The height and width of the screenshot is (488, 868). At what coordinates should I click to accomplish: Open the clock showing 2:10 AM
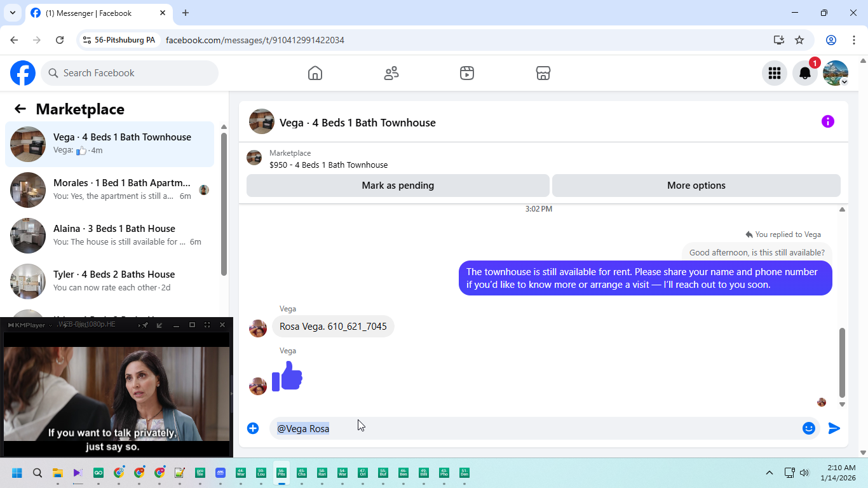point(837,473)
